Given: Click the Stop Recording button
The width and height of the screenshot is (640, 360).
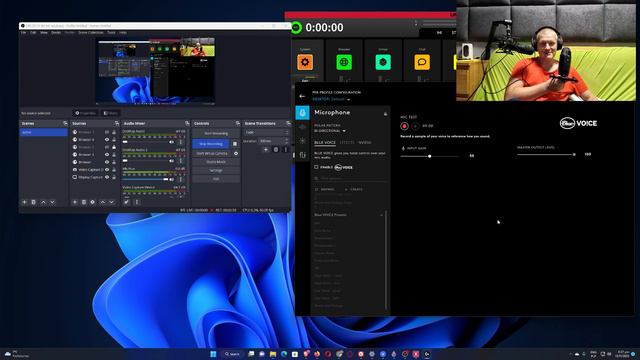Looking at the screenshot, I should pyautogui.click(x=211, y=144).
